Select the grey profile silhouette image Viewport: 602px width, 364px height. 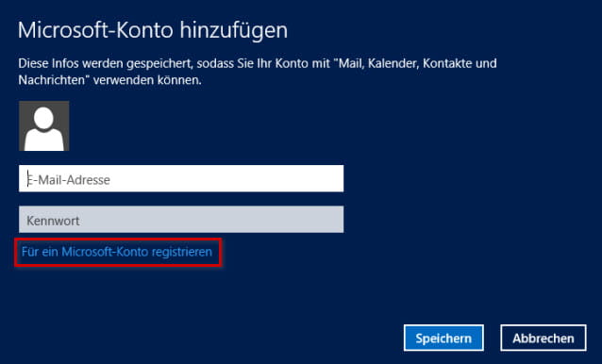tap(44, 125)
